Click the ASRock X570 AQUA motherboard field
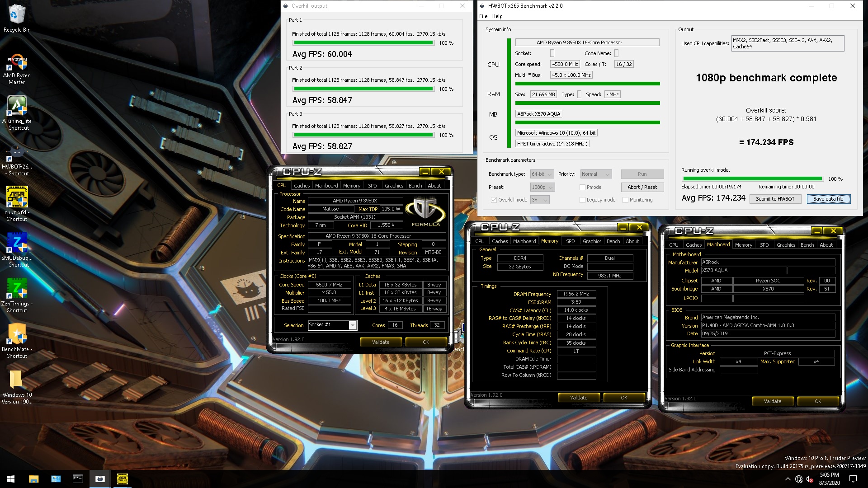Image resolution: width=868 pixels, height=488 pixels. tap(539, 114)
